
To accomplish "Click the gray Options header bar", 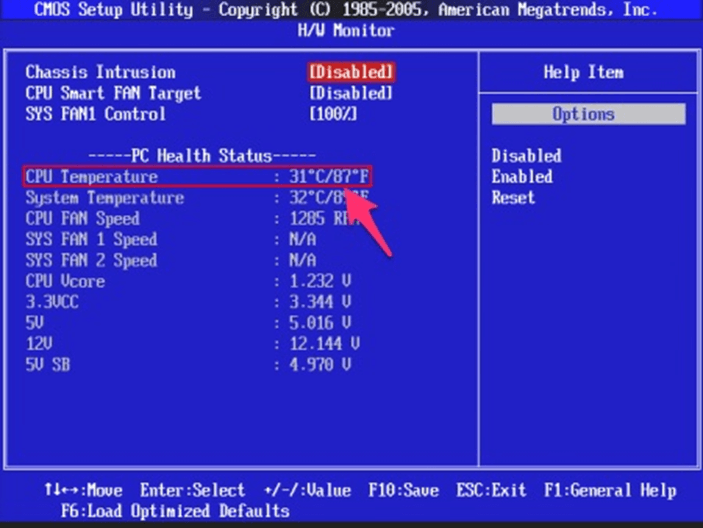I will click(x=589, y=114).
